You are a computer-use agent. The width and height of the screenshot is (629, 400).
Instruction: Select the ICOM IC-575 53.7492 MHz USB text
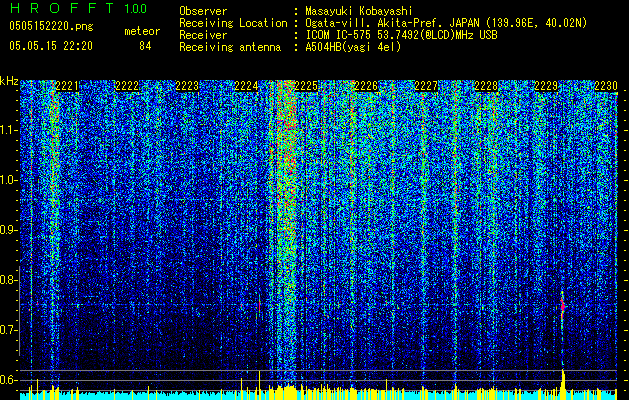(401, 35)
